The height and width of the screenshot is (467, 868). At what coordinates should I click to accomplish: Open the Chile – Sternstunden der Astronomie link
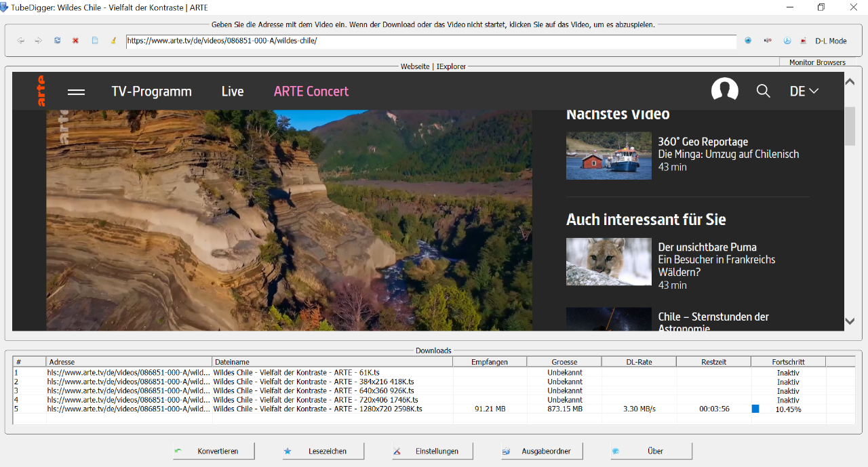click(713, 323)
